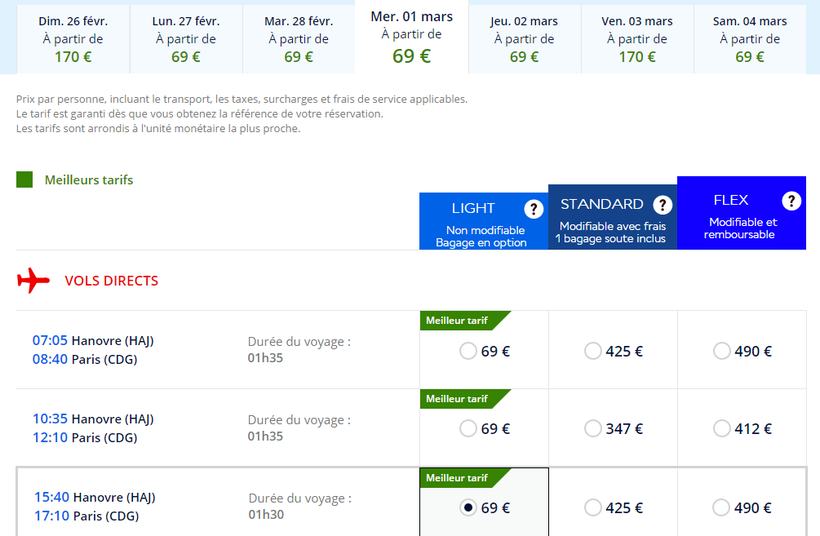Click the red airplane Vols Directs icon

33,281
